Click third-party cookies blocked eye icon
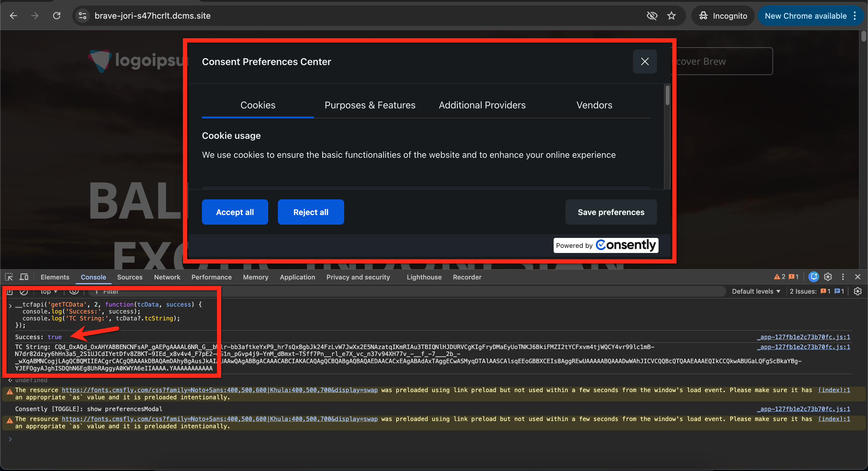The height and width of the screenshot is (471, 868). point(652,16)
